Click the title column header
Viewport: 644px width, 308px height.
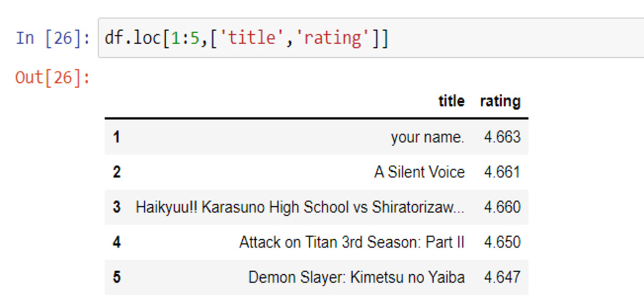pyautogui.click(x=451, y=101)
